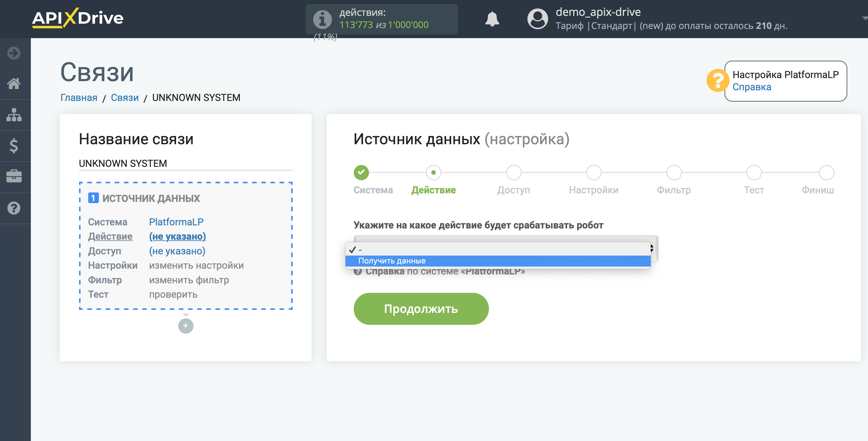
Task: Click PlatformaLP system link
Action: (x=176, y=222)
